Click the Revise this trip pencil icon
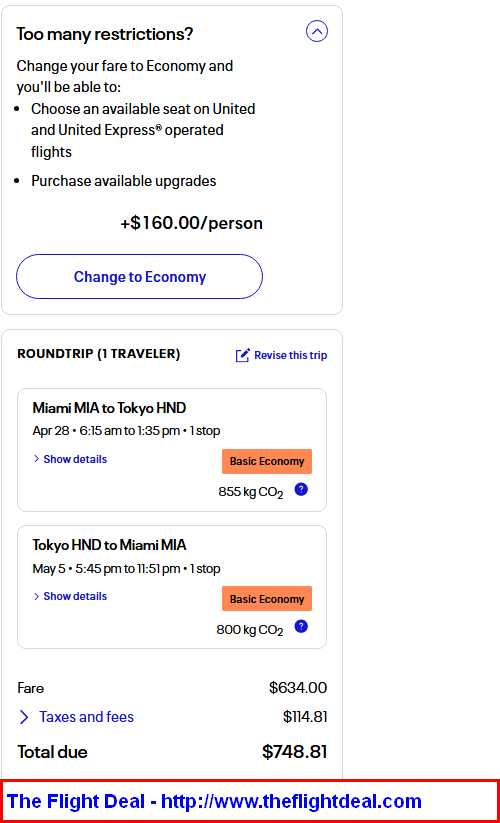 point(242,355)
